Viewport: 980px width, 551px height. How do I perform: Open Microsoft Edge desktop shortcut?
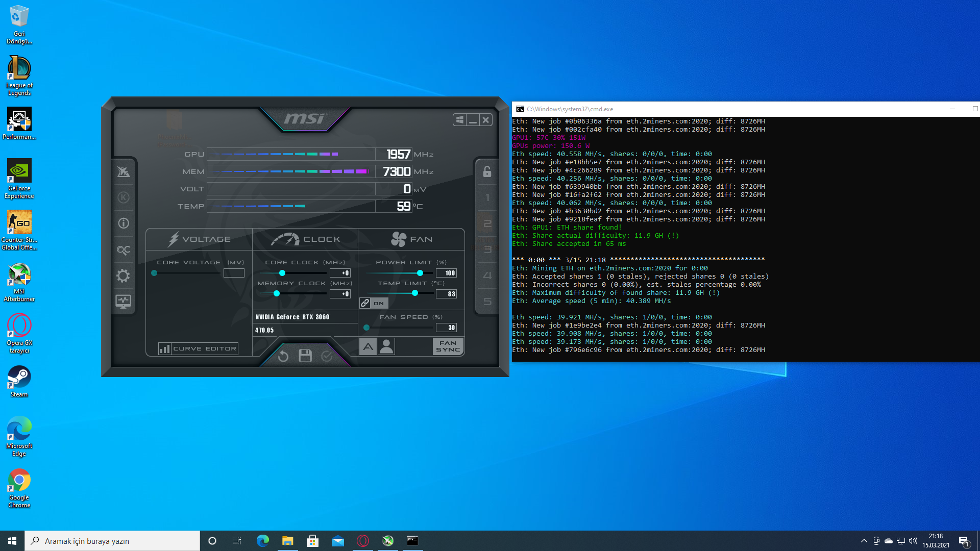[x=19, y=436]
